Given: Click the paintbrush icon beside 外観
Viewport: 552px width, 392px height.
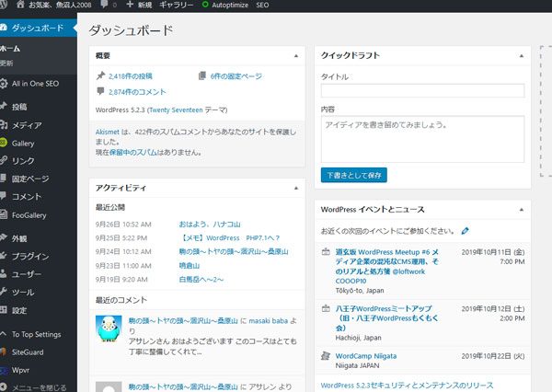Looking at the screenshot, I should pos(3,237).
